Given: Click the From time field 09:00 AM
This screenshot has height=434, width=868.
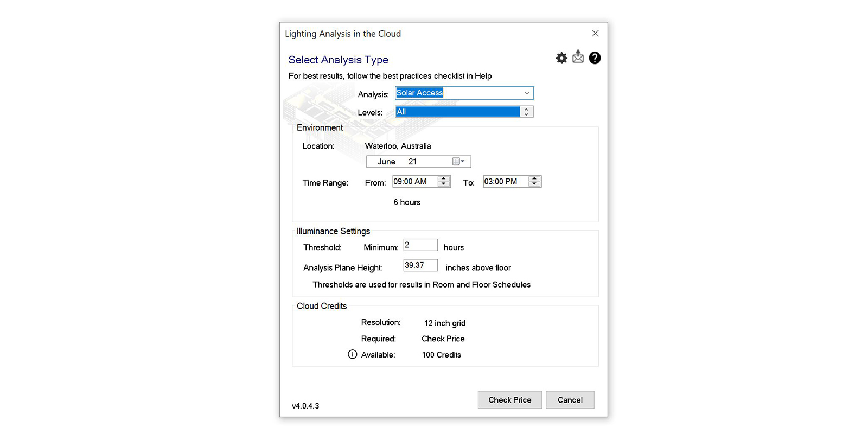Looking at the screenshot, I should pos(413,182).
